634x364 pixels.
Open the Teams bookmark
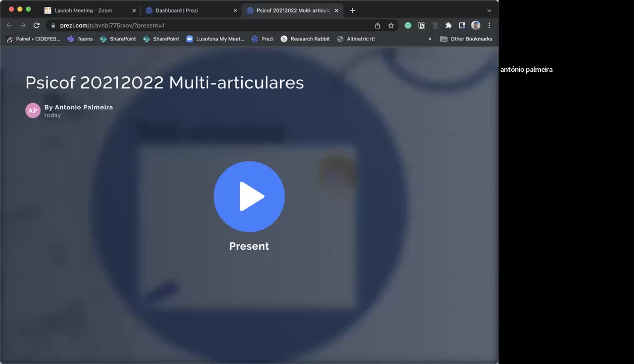pyautogui.click(x=80, y=39)
